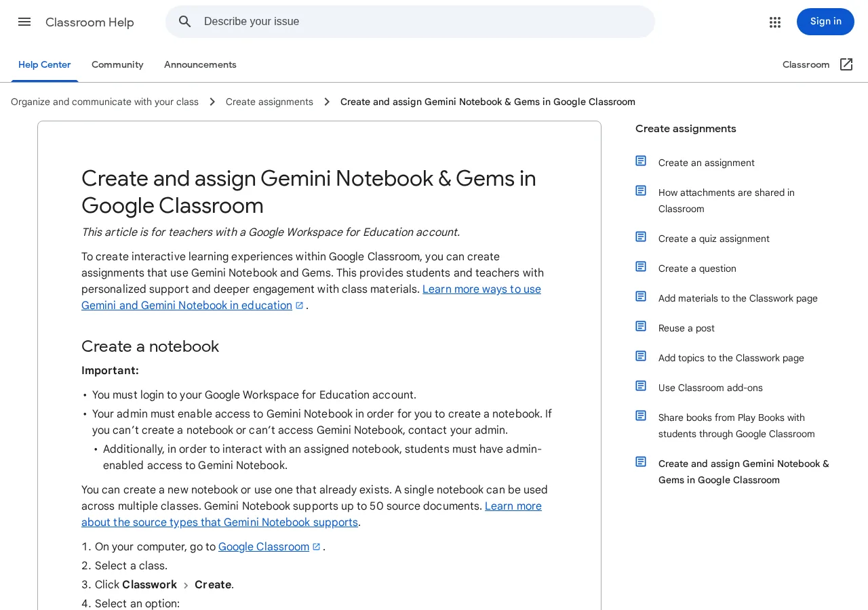Open the Google apps grid icon

point(775,22)
